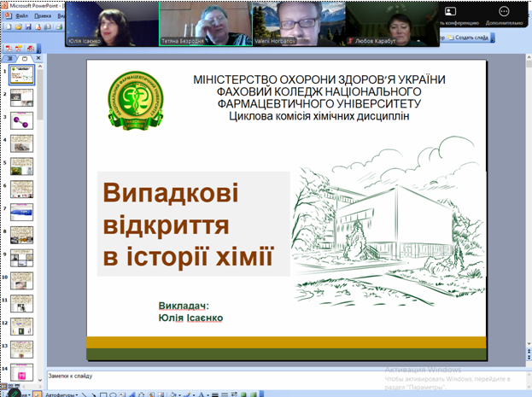Select the Arrow drawing tool
The image size is (532, 397).
click(x=94, y=394)
